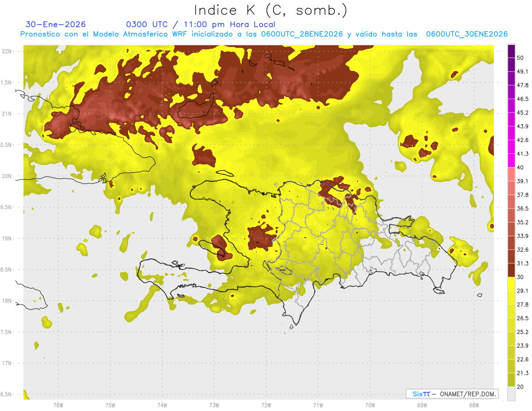Click the color bar label "39.1"

click(x=523, y=181)
